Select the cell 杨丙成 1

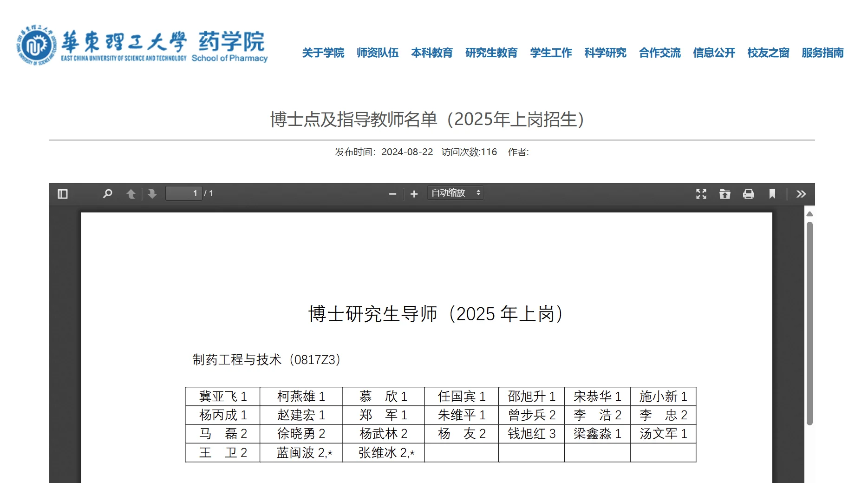(x=223, y=415)
